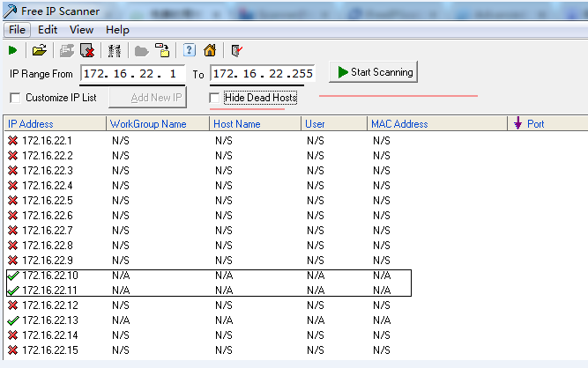Click the Add New IP button
This screenshot has width=588, height=368.
click(148, 98)
